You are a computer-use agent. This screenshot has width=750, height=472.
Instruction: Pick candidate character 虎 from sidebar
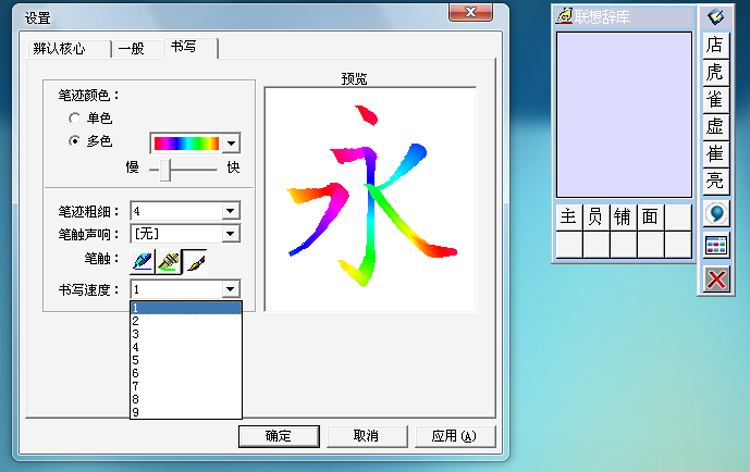coord(715,72)
